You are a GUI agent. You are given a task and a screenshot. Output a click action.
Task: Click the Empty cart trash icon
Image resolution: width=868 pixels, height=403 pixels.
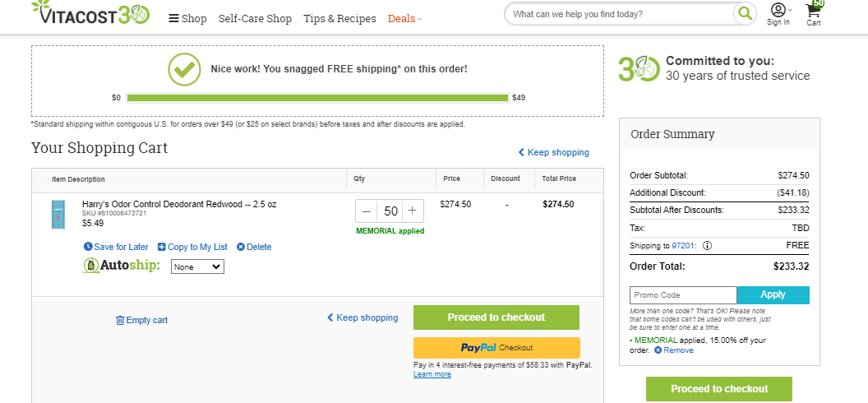(x=120, y=320)
